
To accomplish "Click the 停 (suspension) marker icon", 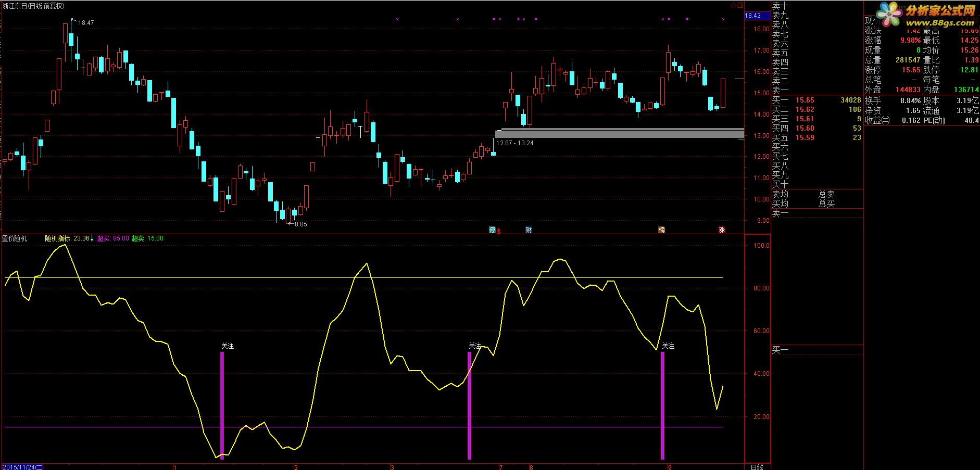I will click(x=492, y=230).
